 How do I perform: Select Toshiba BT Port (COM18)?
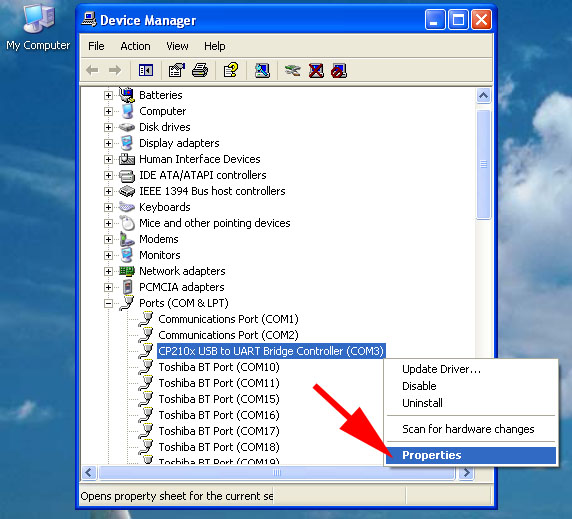tap(219, 447)
